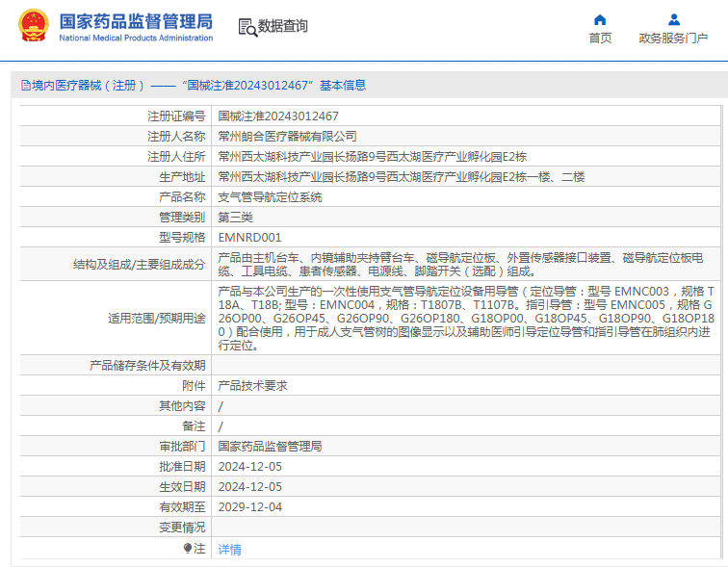The height and width of the screenshot is (567, 728).
Task: Select the 国械注准20243012467 registration number value
Action: tap(278, 116)
